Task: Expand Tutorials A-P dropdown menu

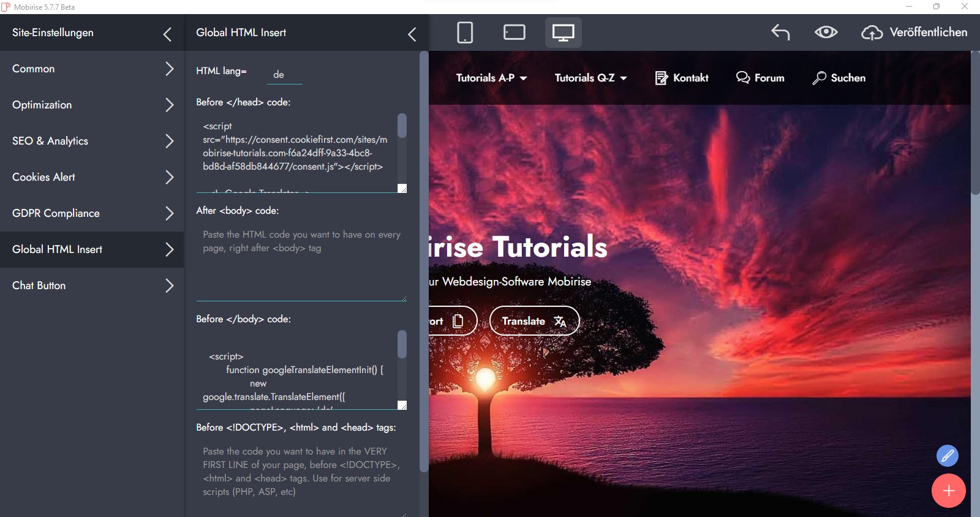Action: click(x=491, y=78)
